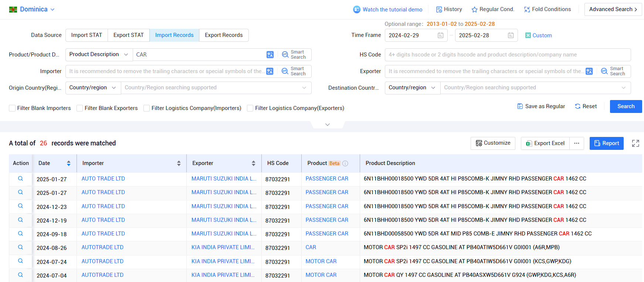
Task: Click Smart Search next to product field
Action: [294, 55]
